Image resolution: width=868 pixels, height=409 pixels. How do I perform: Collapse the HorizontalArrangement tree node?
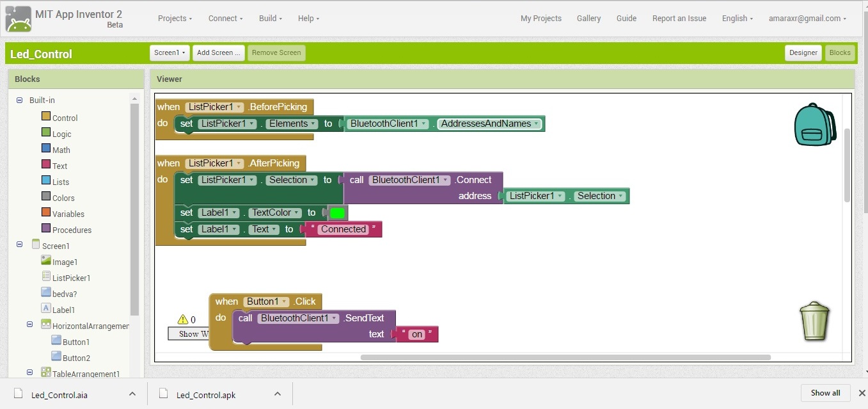(29, 325)
